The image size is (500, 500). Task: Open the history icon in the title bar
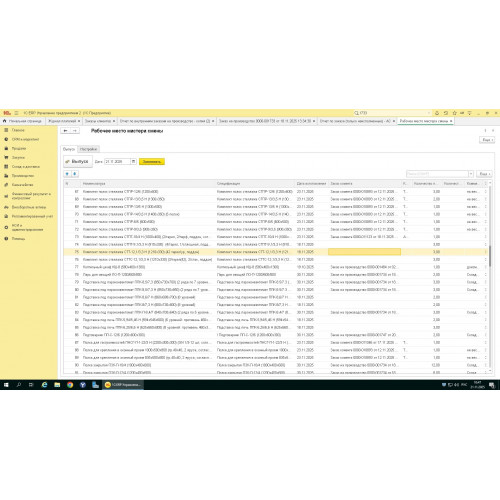point(445,113)
